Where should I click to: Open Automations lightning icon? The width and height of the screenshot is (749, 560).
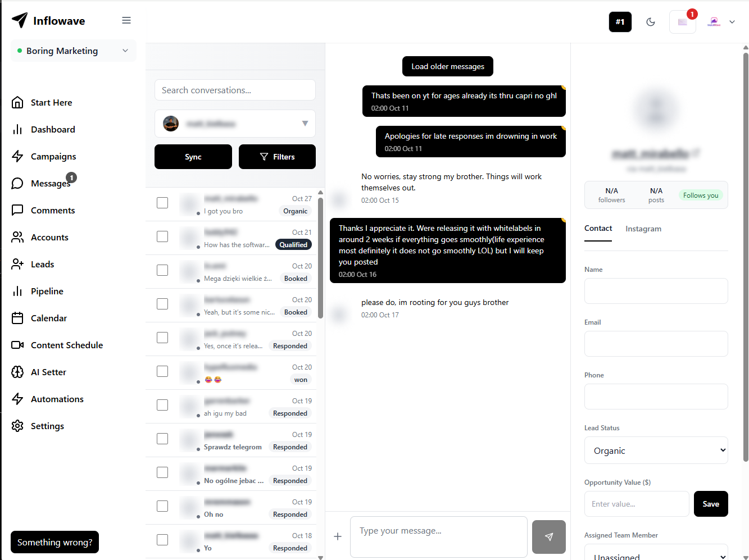pos(17,399)
